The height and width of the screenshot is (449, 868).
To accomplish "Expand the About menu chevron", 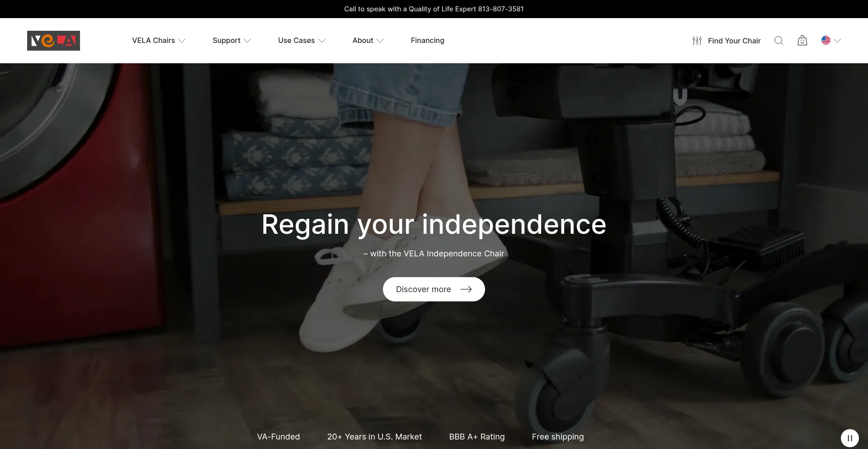I will click(380, 41).
